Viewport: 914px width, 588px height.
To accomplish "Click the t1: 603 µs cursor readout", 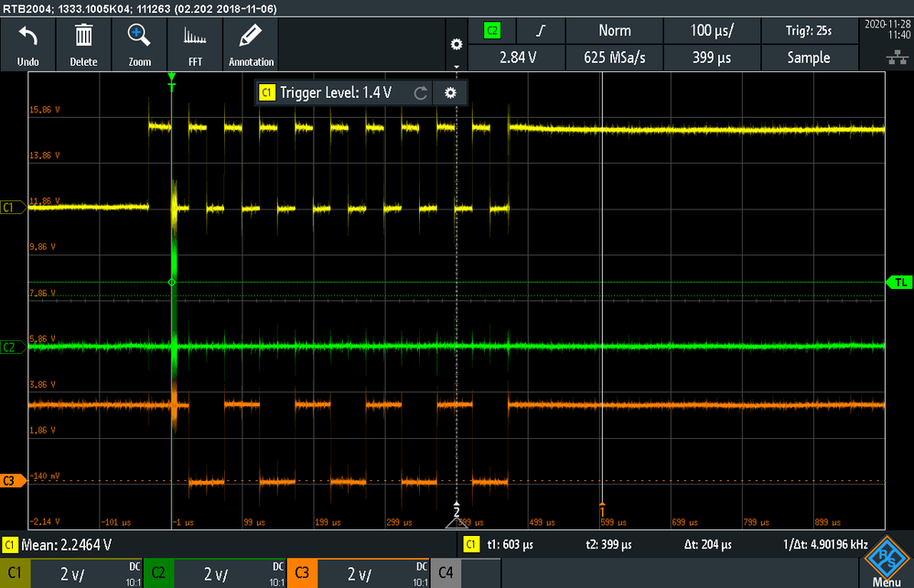I will (x=510, y=545).
